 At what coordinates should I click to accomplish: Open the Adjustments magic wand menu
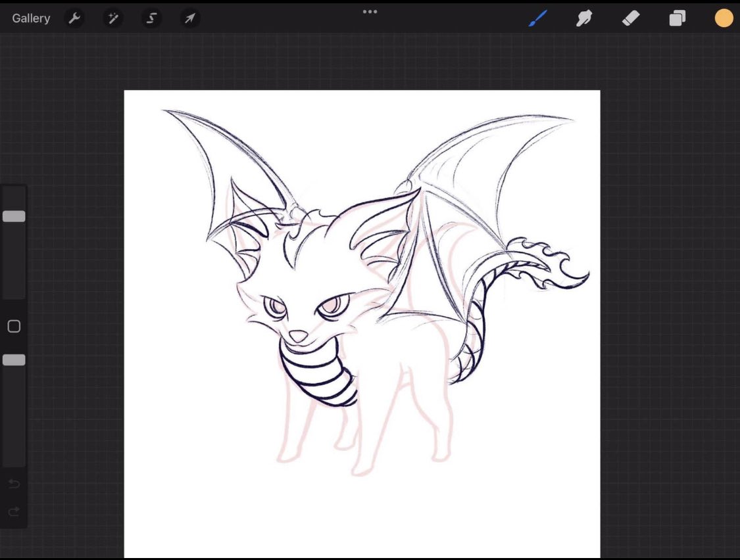coord(112,18)
